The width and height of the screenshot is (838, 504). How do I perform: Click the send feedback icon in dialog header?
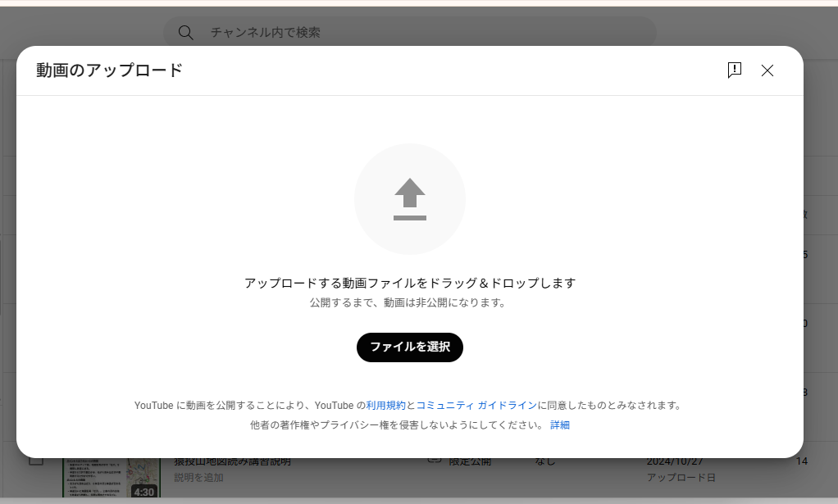pyautogui.click(x=735, y=70)
